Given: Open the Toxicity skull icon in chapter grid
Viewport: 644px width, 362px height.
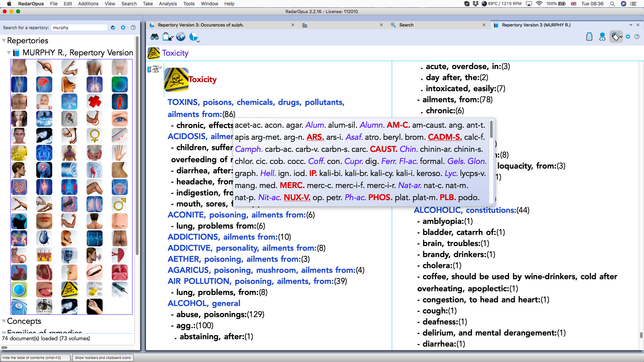Looking at the screenshot, I should tap(69, 290).
